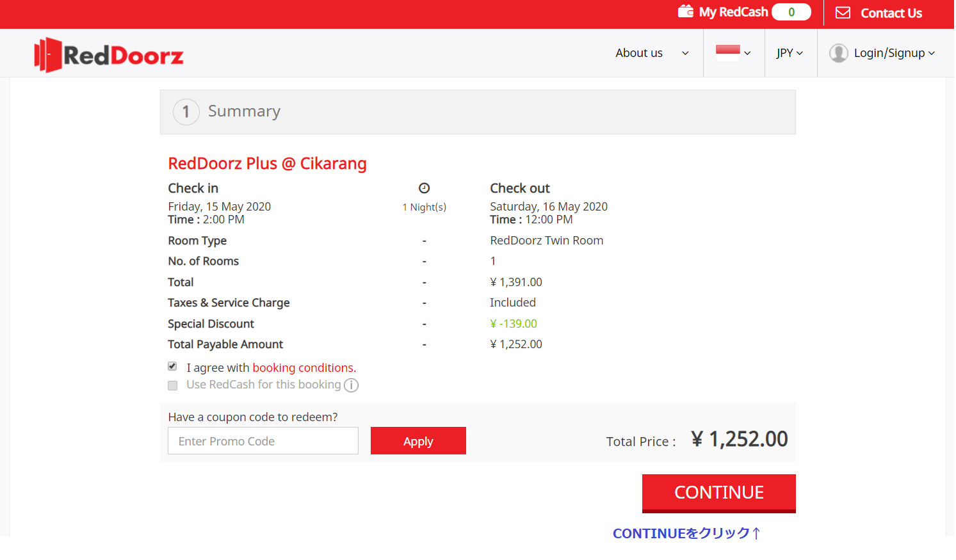This screenshot has width=956, height=560.
Task: Click the Apply coupon button
Action: tap(418, 441)
